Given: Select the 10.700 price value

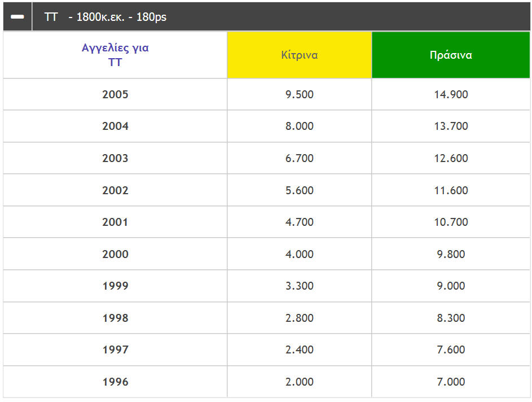Looking at the screenshot, I should (451, 222).
